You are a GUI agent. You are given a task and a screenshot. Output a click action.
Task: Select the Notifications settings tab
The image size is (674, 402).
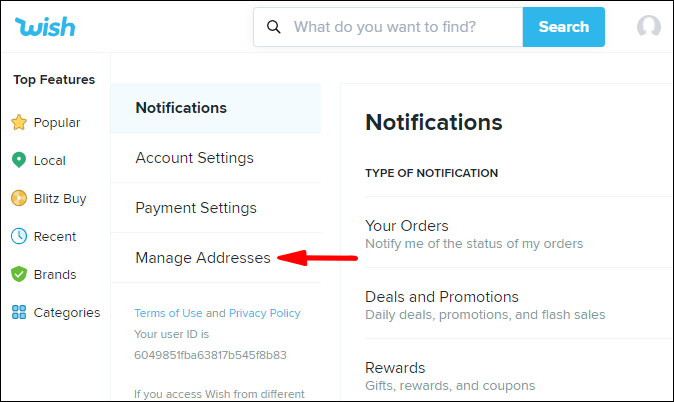(x=181, y=108)
